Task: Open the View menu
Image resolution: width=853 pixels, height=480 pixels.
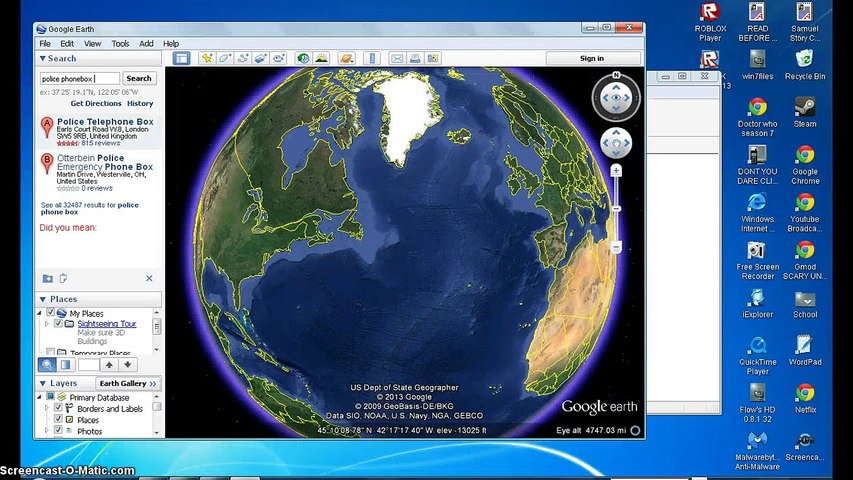Action: (92, 44)
